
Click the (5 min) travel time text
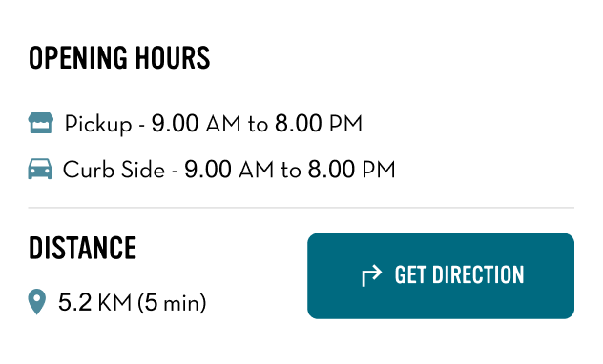click(172, 303)
